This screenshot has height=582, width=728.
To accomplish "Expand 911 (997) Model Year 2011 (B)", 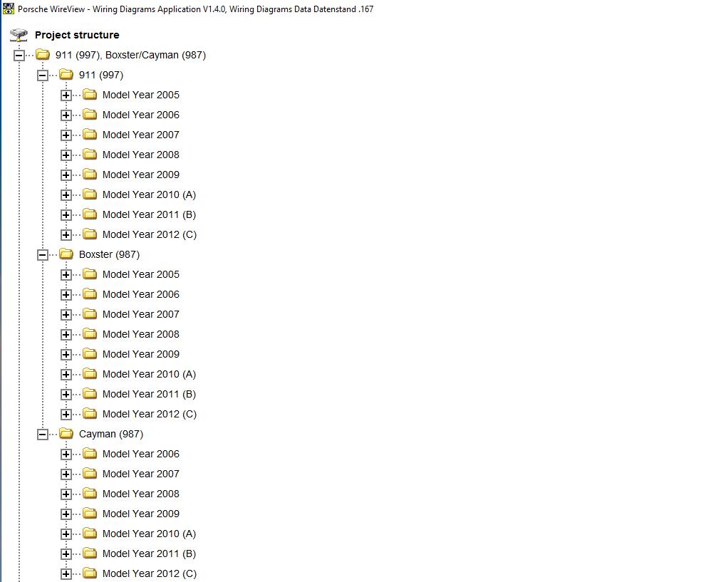I will click(x=66, y=215).
